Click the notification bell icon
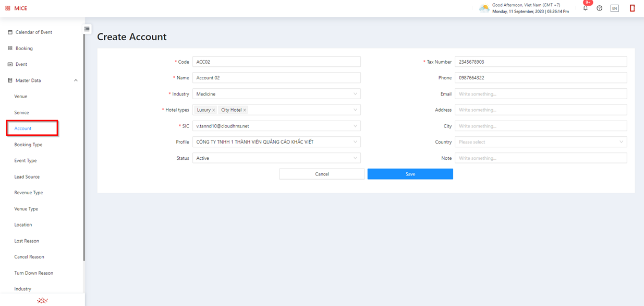644x306 pixels. click(585, 8)
